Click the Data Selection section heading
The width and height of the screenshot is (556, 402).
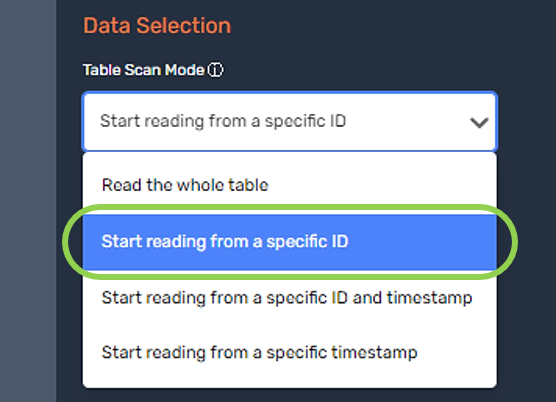point(157,26)
